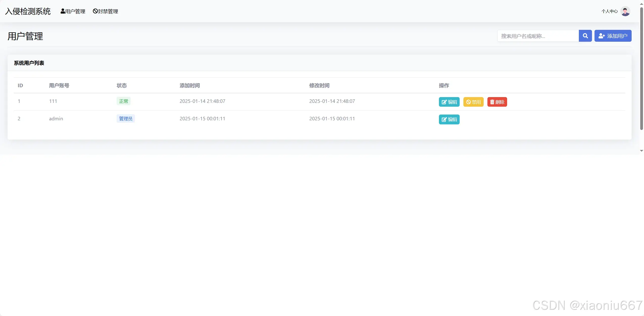The width and height of the screenshot is (644, 316).
Task: Disable user 111 with yellow button
Action: [473, 102]
